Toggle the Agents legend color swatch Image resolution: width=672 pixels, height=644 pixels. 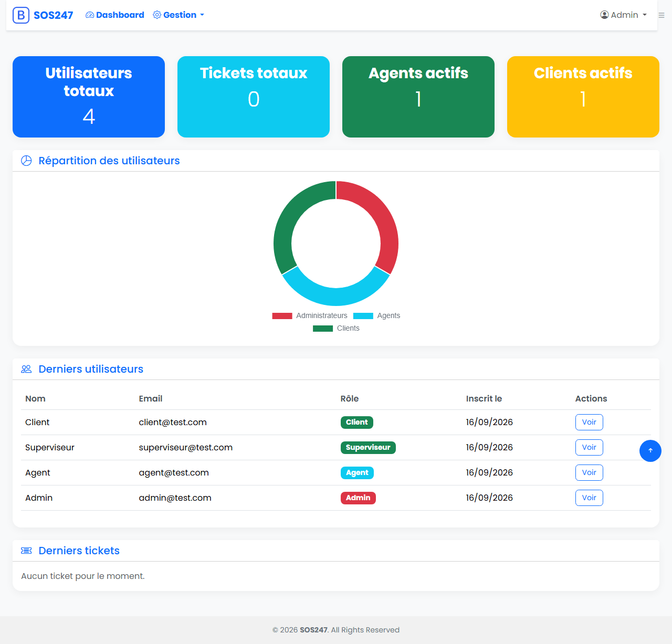click(363, 316)
